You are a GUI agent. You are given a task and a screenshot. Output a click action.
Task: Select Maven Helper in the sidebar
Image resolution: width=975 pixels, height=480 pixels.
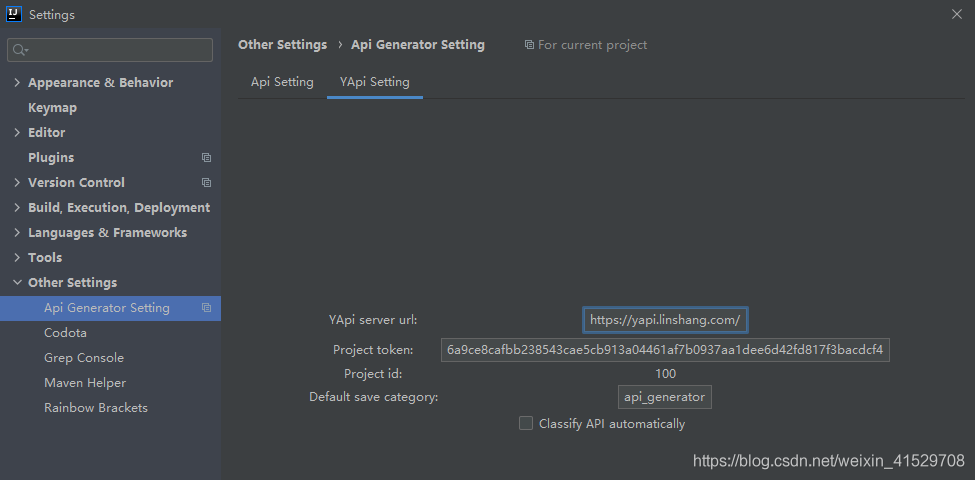click(x=85, y=383)
